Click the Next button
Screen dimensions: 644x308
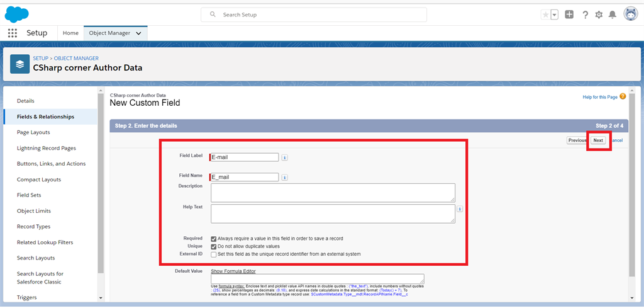coord(598,140)
